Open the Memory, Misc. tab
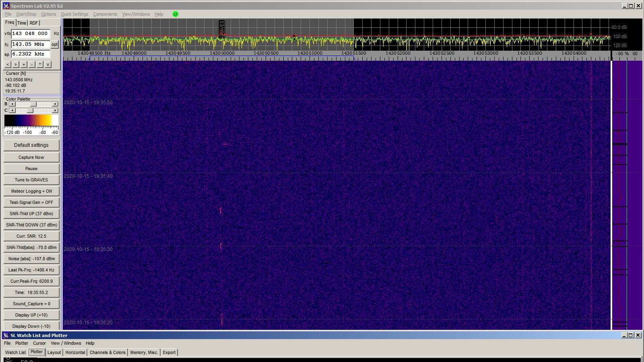This screenshot has width=644, height=362. (144, 352)
